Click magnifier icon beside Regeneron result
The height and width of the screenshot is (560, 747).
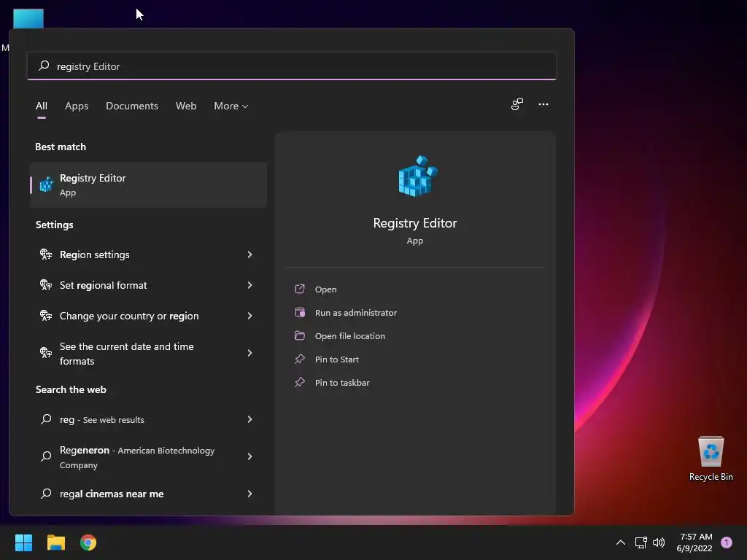tap(46, 456)
